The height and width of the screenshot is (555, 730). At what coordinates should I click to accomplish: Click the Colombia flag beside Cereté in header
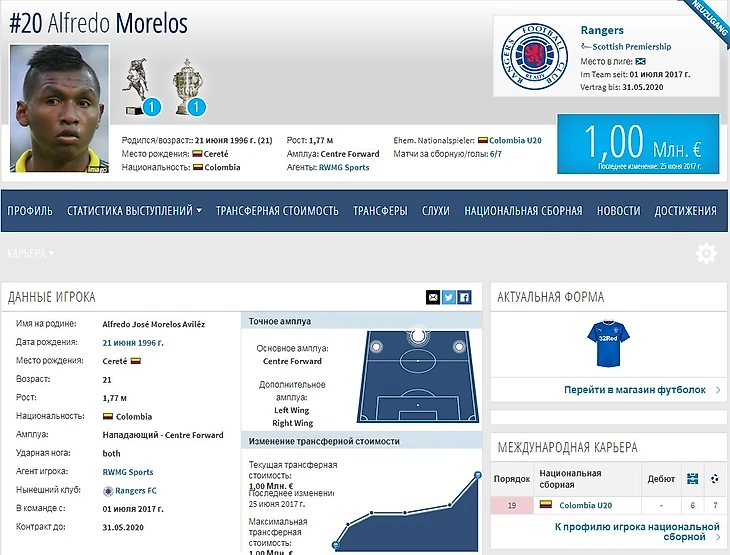point(197,154)
